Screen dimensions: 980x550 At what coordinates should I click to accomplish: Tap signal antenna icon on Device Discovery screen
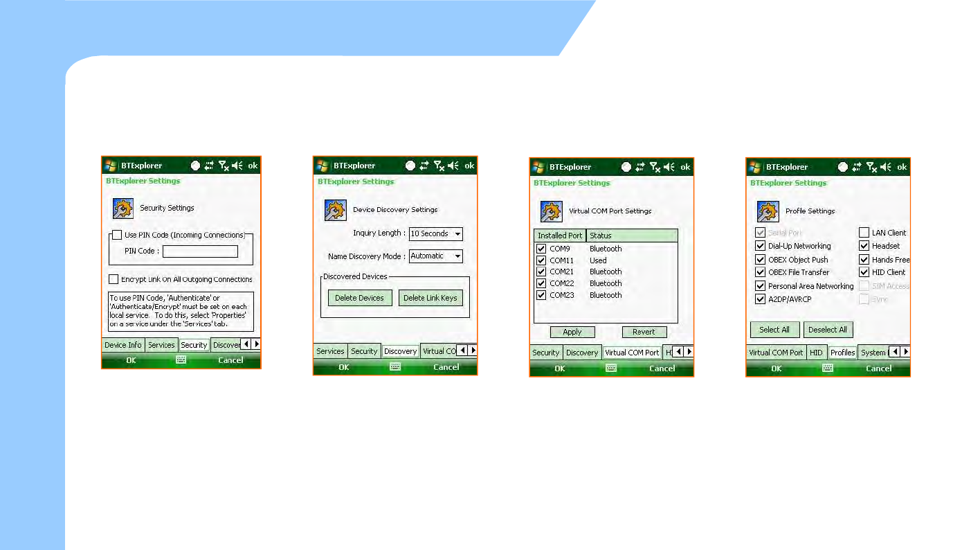click(x=439, y=166)
